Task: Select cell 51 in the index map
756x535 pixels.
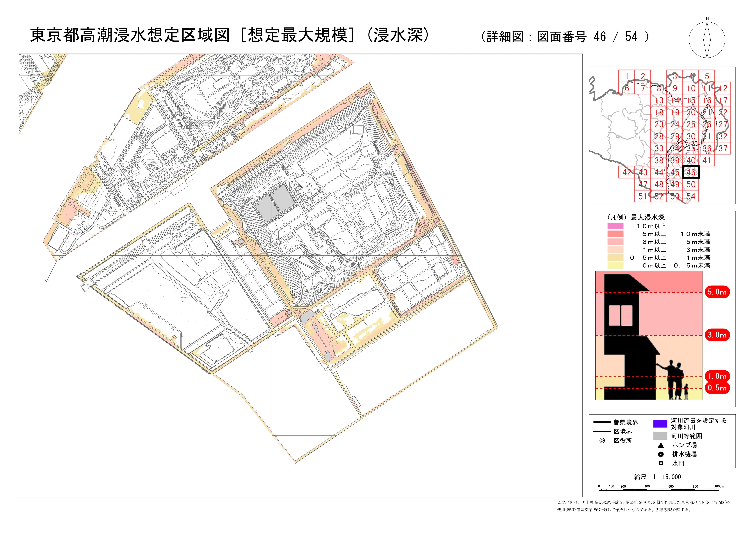Action: [643, 196]
